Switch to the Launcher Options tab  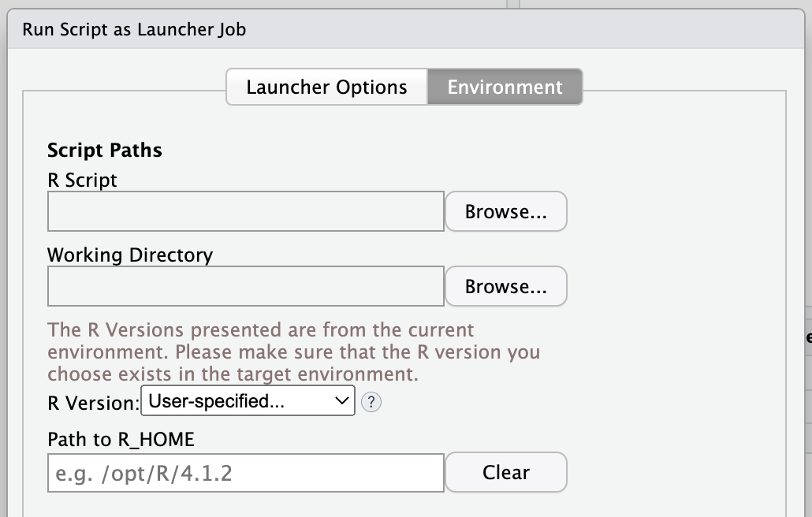coord(326,87)
